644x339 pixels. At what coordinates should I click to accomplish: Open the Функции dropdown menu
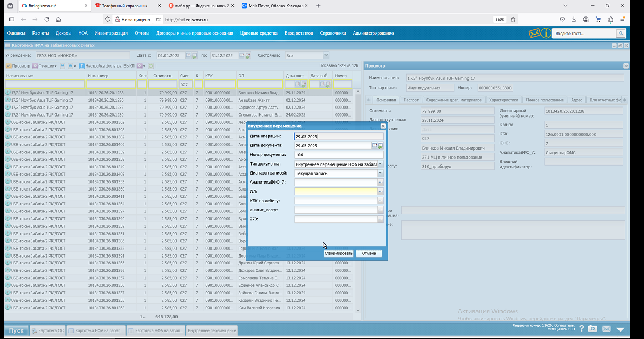[45, 66]
